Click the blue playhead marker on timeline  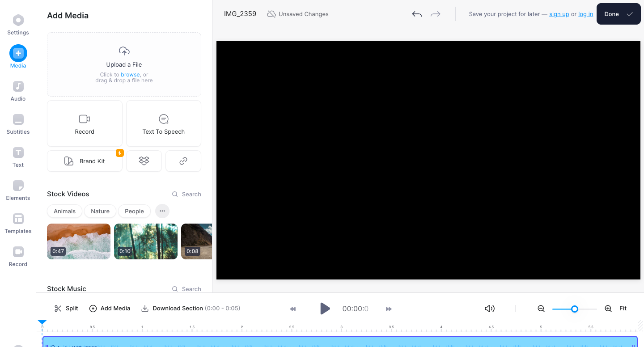pyautogui.click(x=42, y=322)
